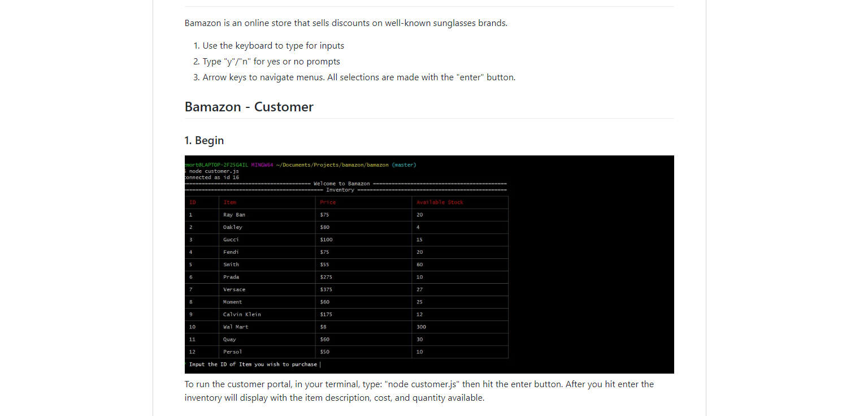This screenshot has height=416, width=868.
Task: Click the 'Input the ID of Item' prompt
Action: coord(253,365)
